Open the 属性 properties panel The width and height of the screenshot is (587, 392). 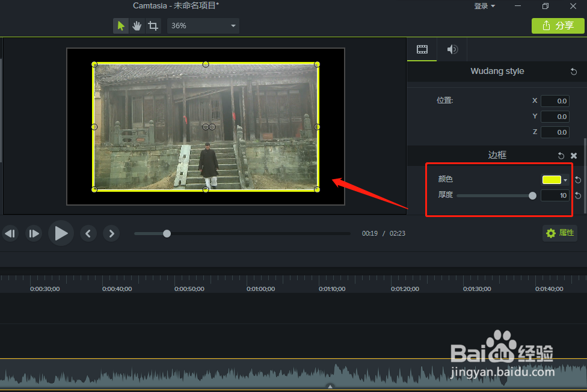click(559, 233)
